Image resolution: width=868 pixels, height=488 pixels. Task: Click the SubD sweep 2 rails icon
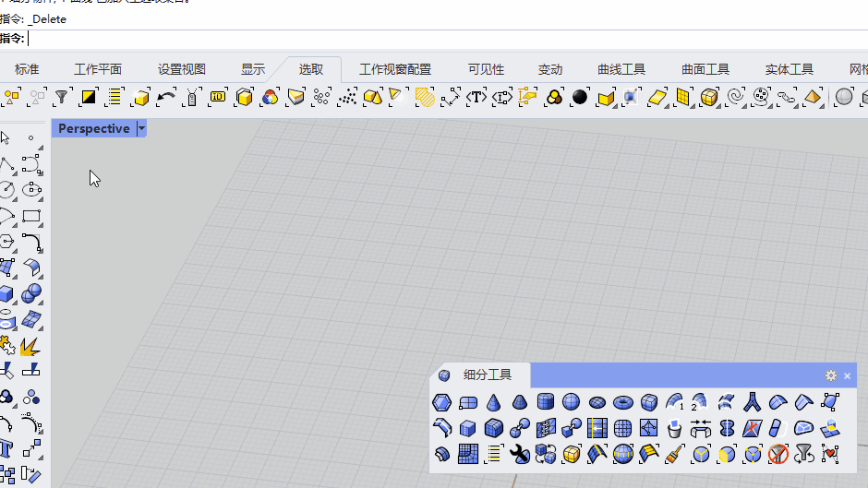click(700, 402)
